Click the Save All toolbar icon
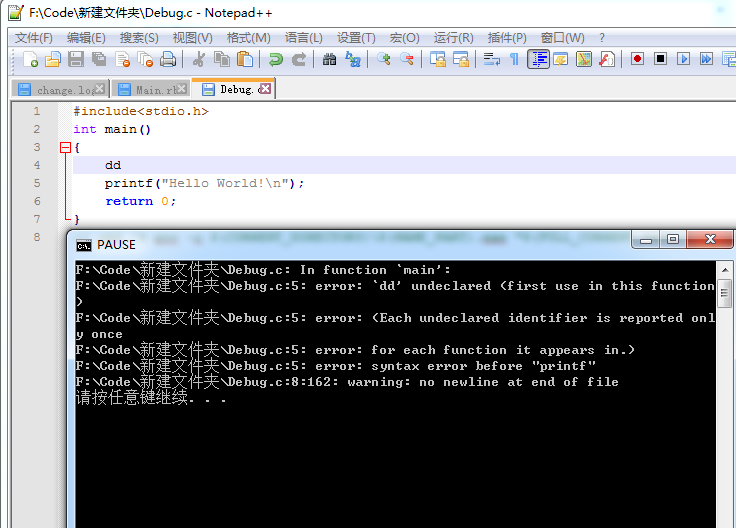Screen dimensions: 736x528 99,60
